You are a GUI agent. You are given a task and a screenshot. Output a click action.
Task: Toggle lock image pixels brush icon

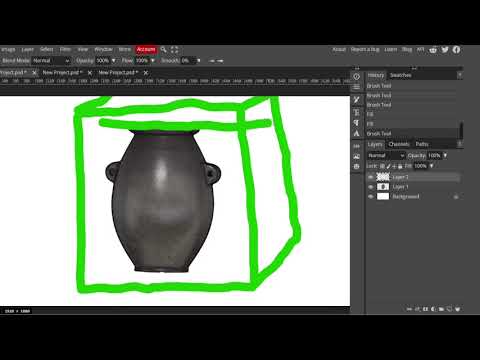(388, 166)
